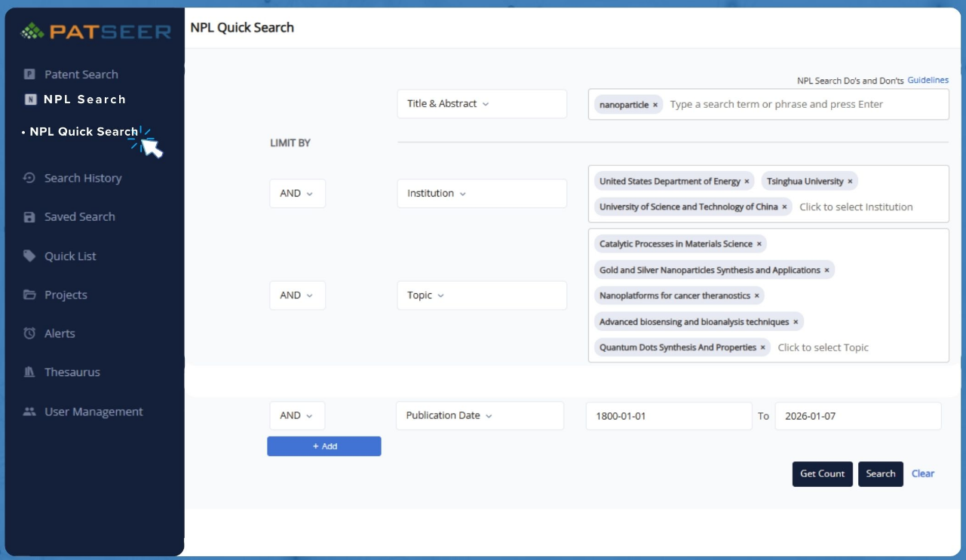
Task: Remove the nanoparticle search term tag
Action: [x=655, y=105]
